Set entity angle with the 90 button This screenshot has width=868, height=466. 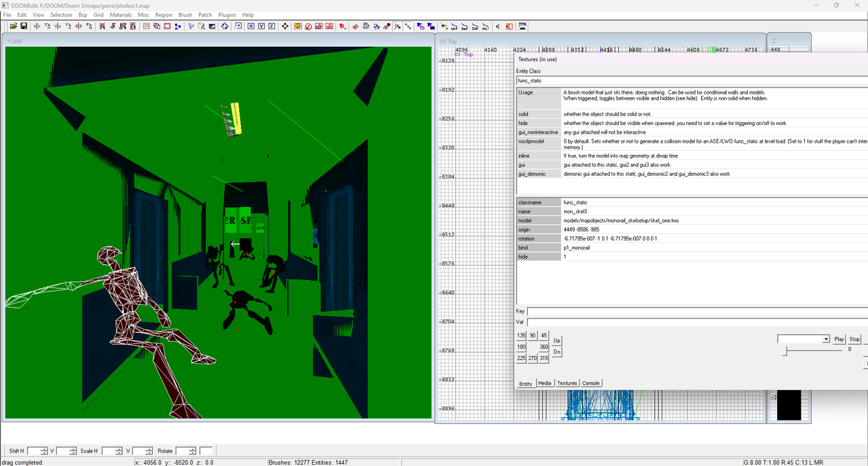pyautogui.click(x=533, y=336)
